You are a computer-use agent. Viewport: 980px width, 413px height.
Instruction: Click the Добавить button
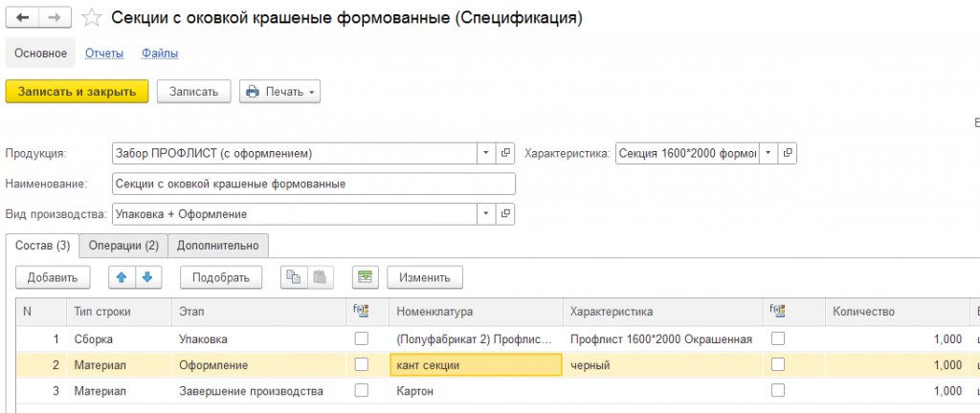click(x=53, y=277)
